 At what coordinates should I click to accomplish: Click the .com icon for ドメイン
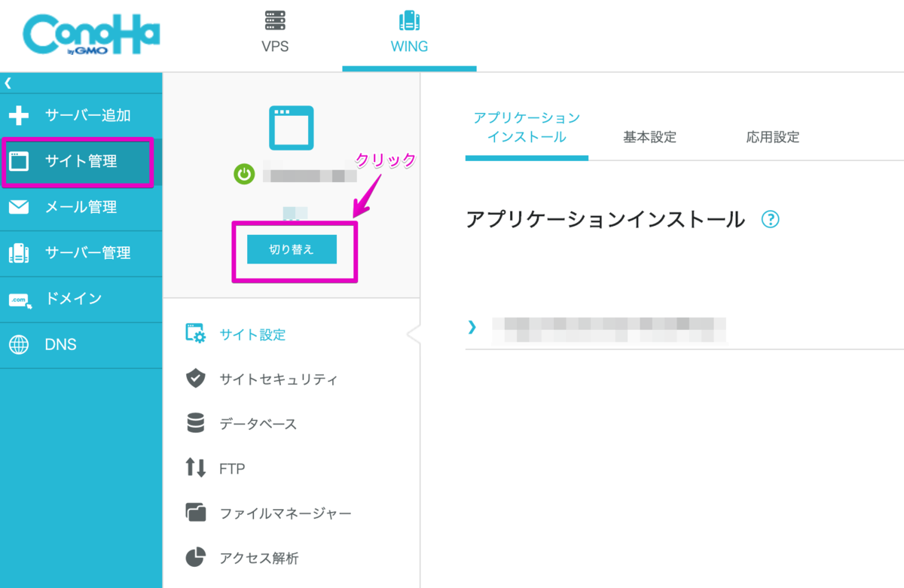(x=19, y=300)
